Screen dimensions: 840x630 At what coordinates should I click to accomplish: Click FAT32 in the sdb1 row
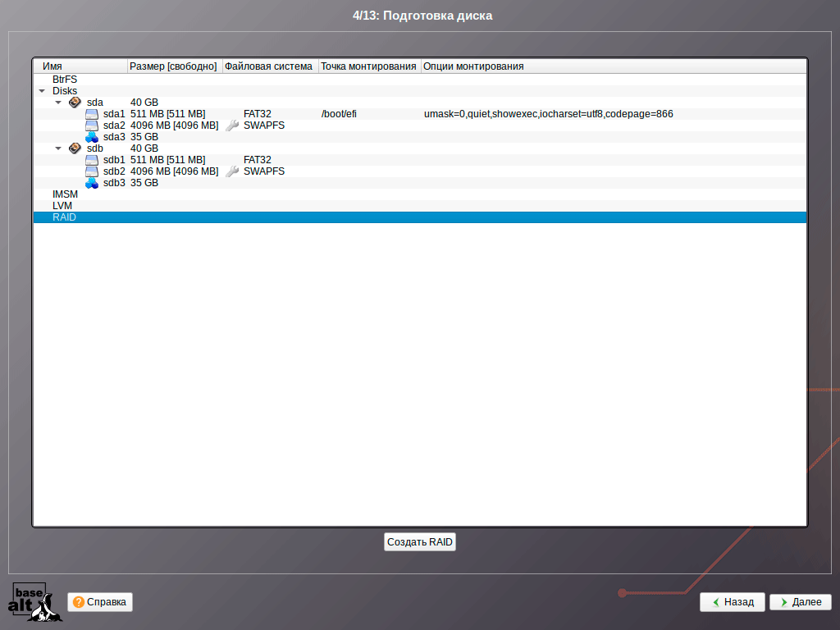click(257, 160)
